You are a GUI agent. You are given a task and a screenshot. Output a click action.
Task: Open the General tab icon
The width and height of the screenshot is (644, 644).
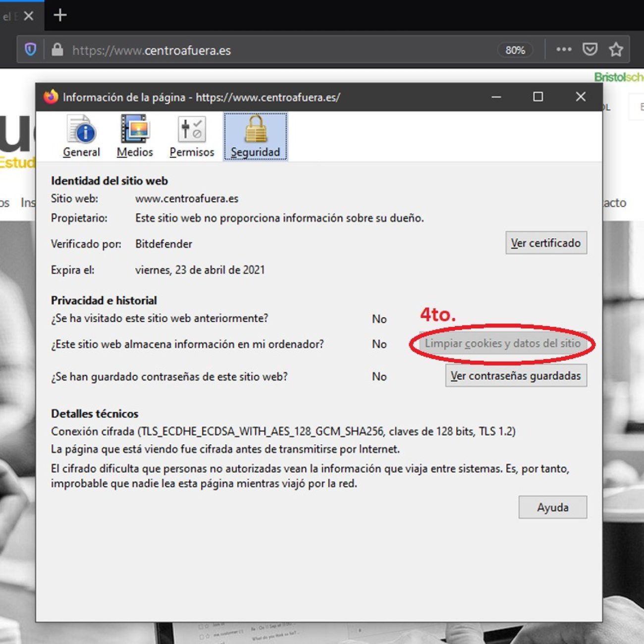pyautogui.click(x=81, y=136)
